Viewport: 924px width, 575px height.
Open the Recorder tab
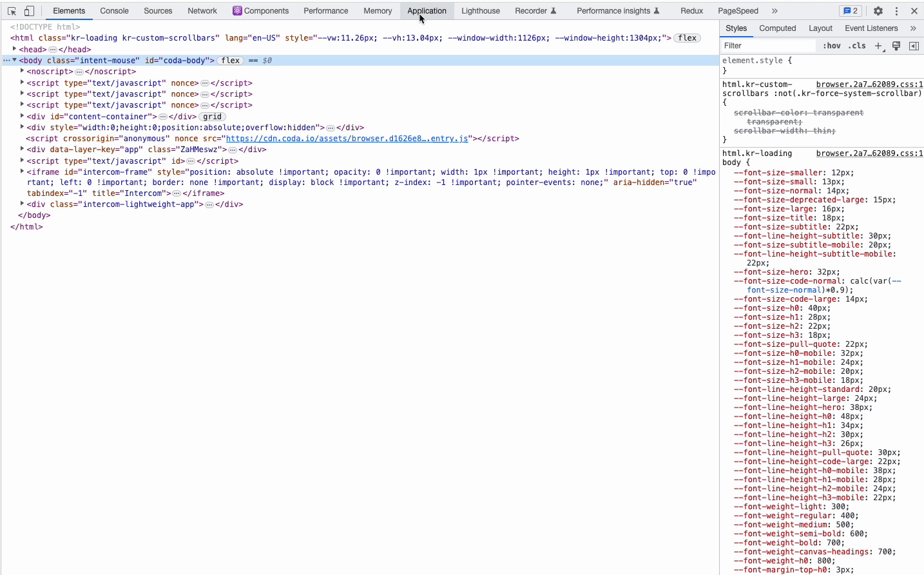(x=535, y=11)
